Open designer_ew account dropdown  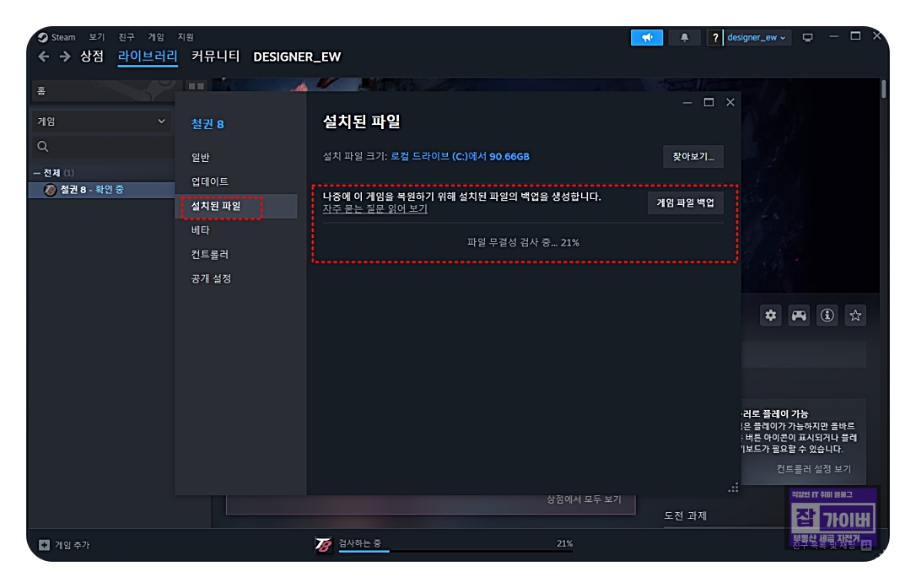tap(756, 37)
